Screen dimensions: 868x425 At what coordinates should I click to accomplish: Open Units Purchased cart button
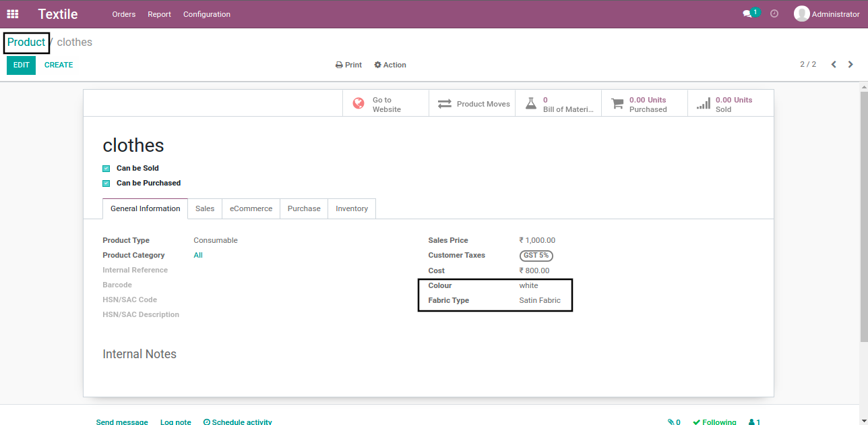644,104
